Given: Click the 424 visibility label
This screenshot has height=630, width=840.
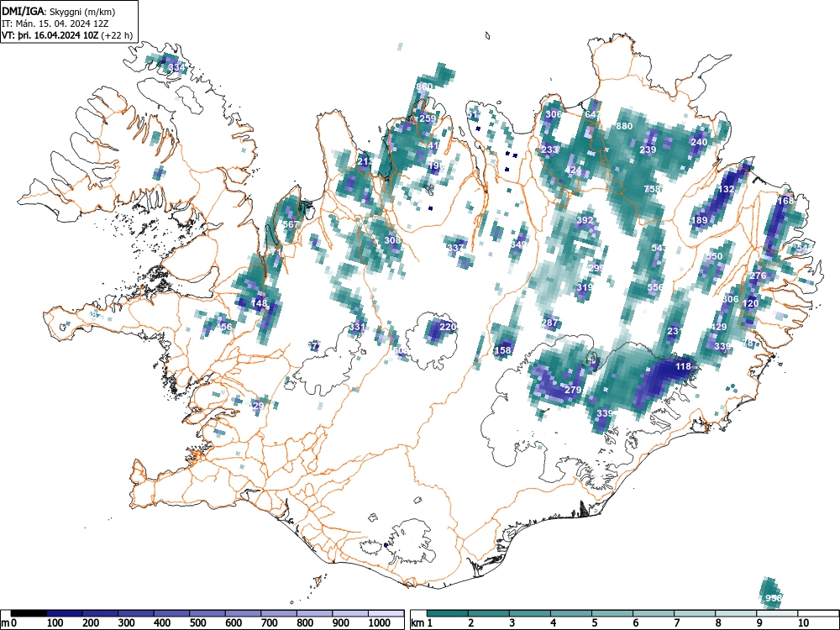Looking at the screenshot, I should [x=573, y=171].
